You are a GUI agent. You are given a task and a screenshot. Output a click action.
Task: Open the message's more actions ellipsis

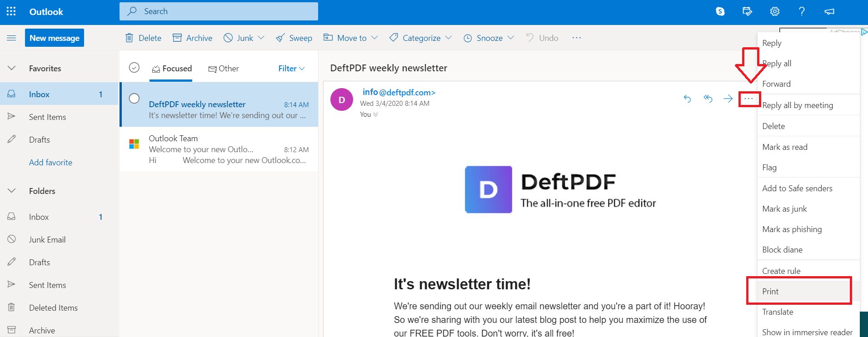(x=749, y=99)
